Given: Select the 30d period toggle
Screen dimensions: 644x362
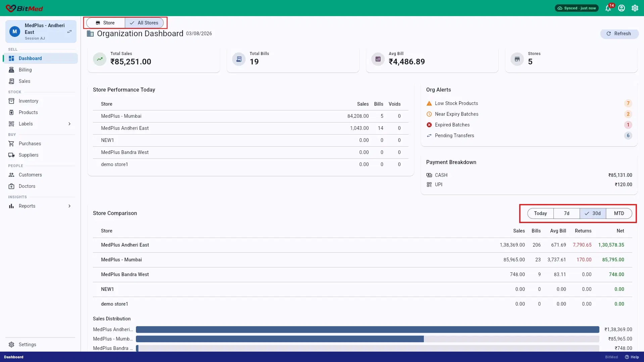Looking at the screenshot, I should [593, 213].
